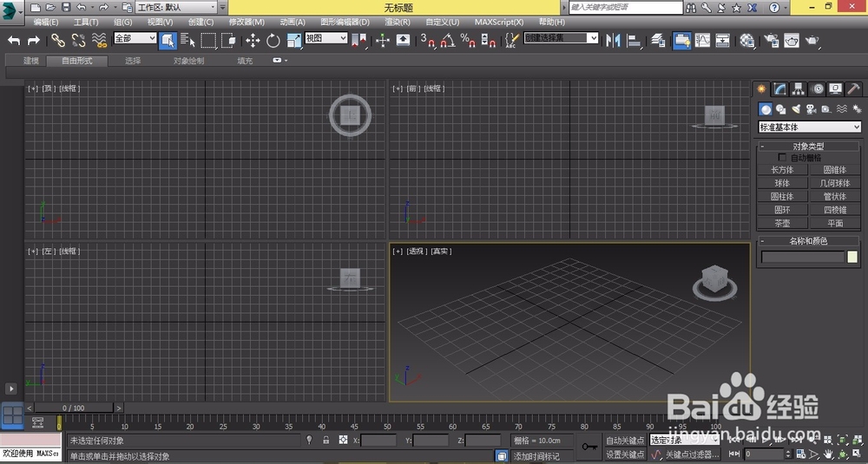Click the 茶壶 teapot button
This screenshot has height=464, width=868.
[782, 224]
